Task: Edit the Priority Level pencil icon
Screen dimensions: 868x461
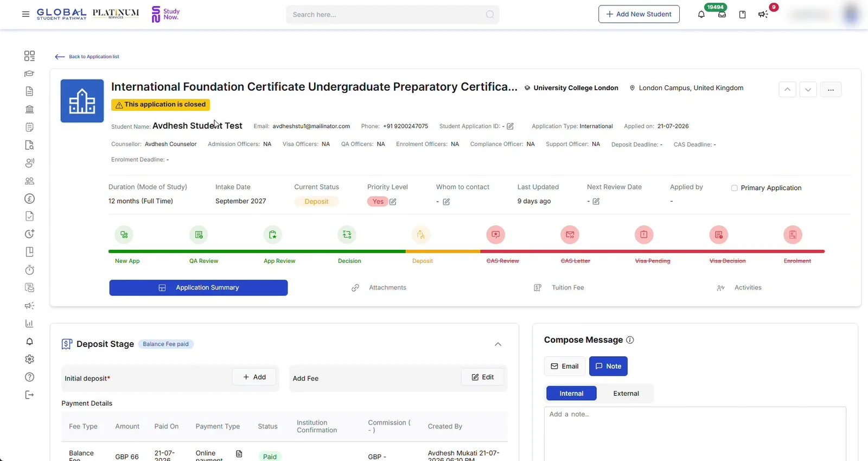Action: pyautogui.click(x=393, y=201)
